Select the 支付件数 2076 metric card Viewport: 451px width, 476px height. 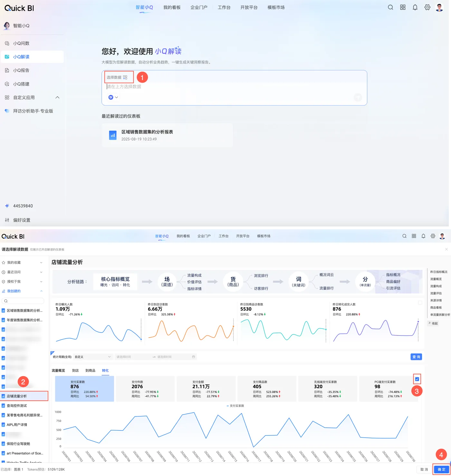click(x=145, y=389)
